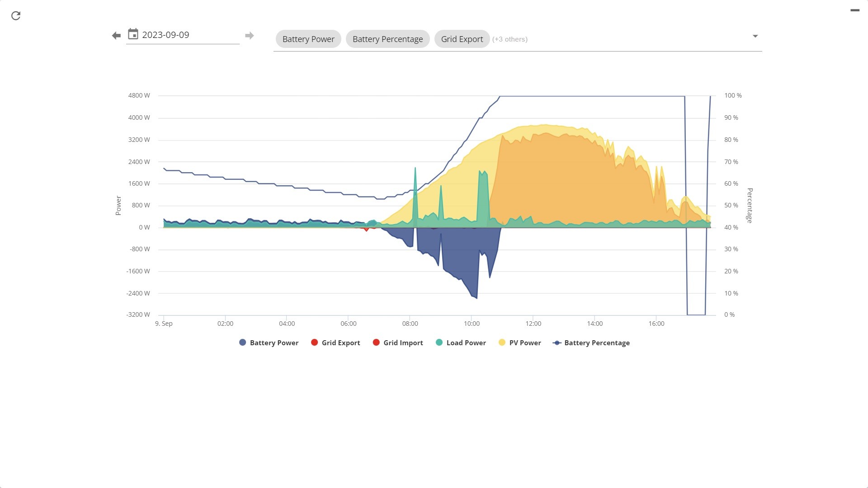Screen dimensions: 868x488
Task: Select the Battery Percentage chip
Action: pos(388,39)
